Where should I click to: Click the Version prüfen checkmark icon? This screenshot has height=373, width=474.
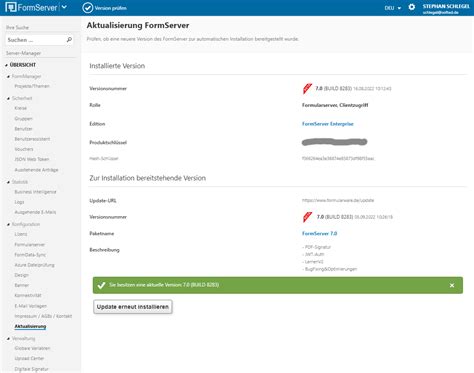coord(88,8)
